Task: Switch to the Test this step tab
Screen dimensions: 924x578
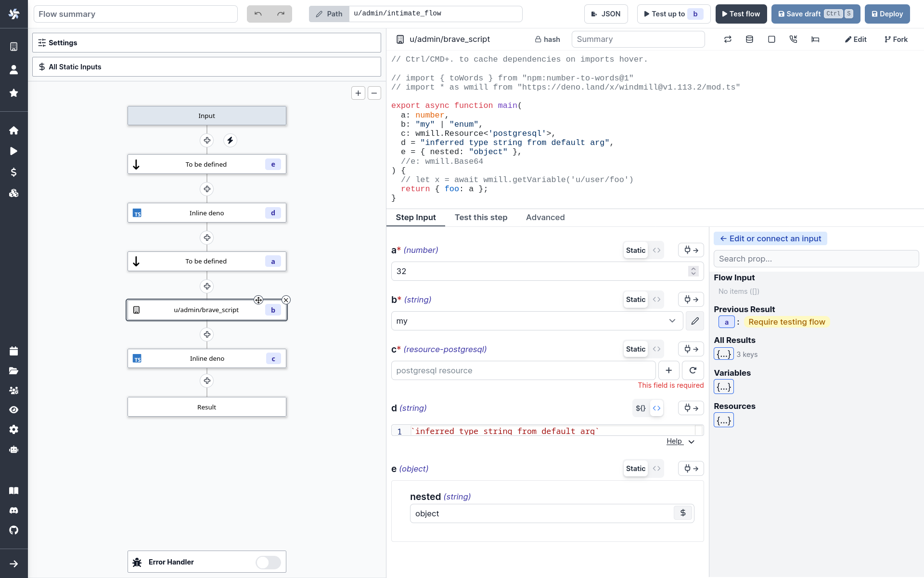Action: [x=481, y=218]
